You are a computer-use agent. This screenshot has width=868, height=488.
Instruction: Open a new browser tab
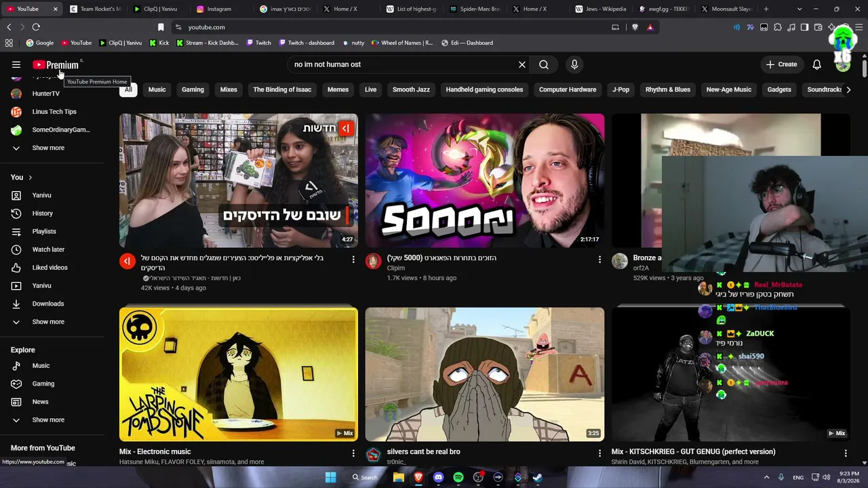766,9
